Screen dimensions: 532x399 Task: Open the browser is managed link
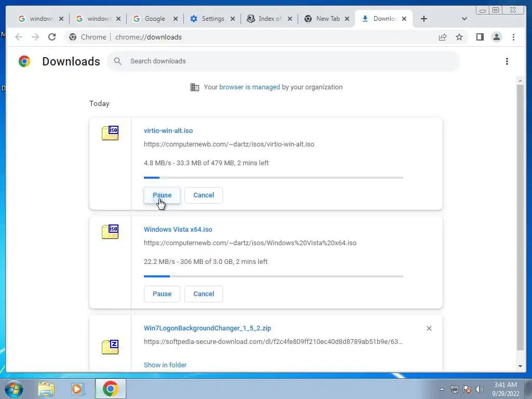click(x=249, y=87)
